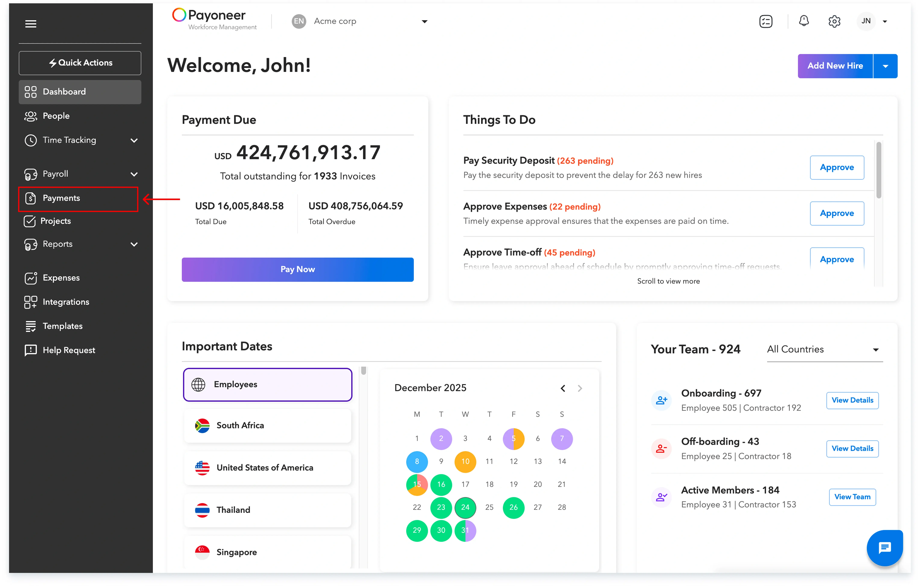920x588 pixels.
Task: Select the Employees filter in Important Dates
Action: point(267,384)
